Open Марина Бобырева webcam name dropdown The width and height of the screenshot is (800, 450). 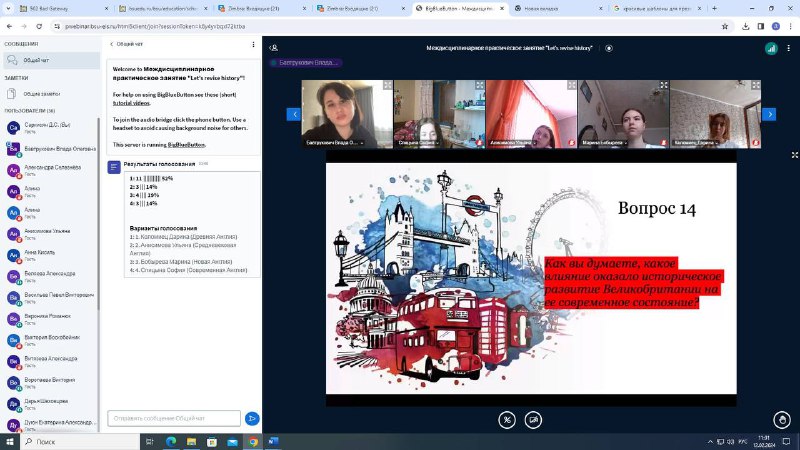[x=605, y=143]
